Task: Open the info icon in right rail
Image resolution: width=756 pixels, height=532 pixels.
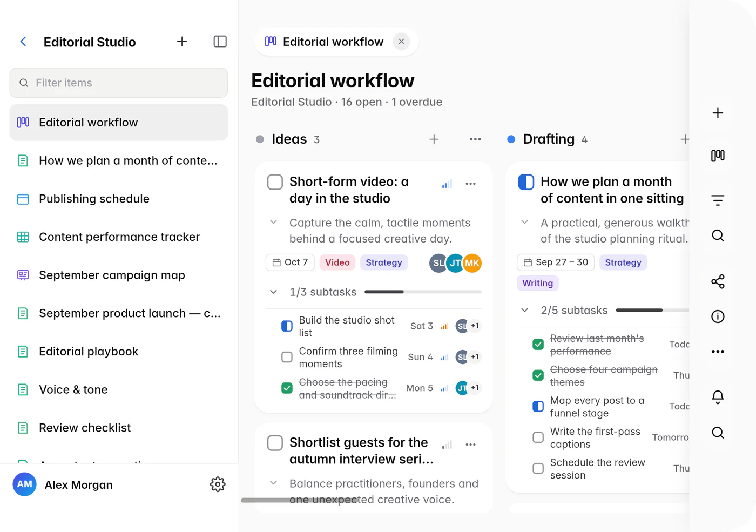Action: (718, 316)
